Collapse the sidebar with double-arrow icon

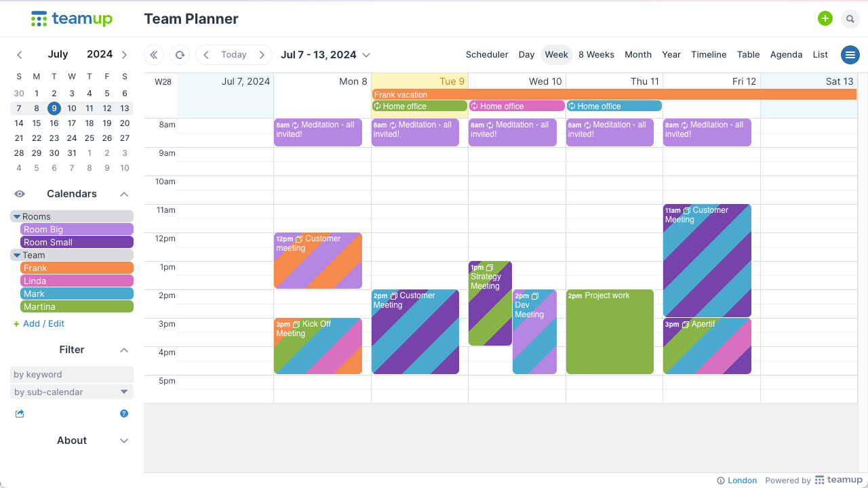[x=154, y=55]
